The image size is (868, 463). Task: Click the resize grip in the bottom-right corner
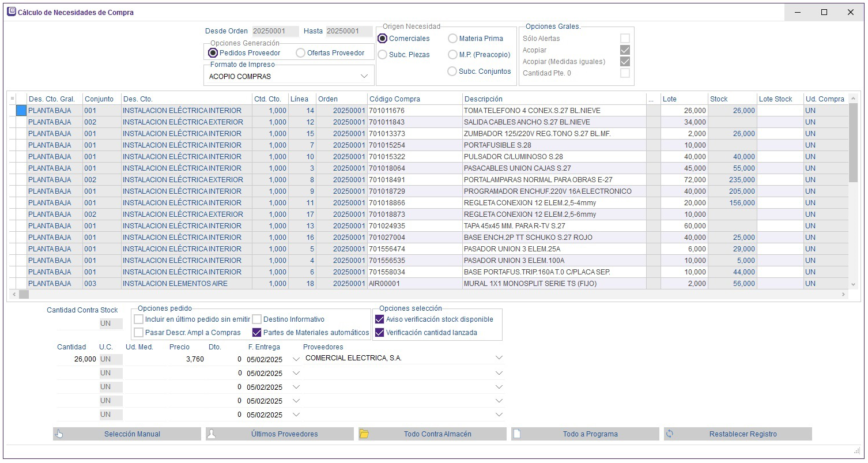tap(856, 450)
